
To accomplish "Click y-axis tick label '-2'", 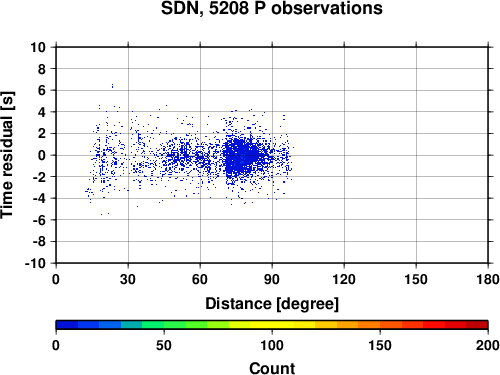I will [x=39, y=177].
